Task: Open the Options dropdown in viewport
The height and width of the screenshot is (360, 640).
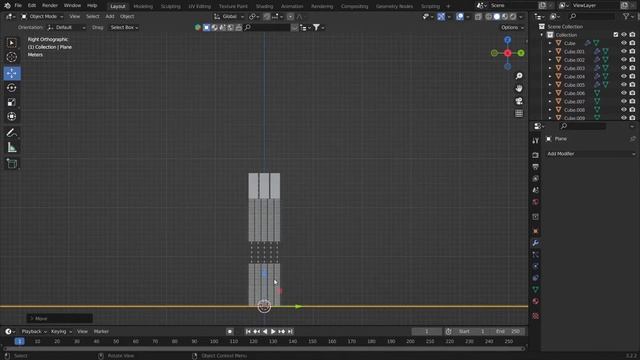Action: coord(512,28)
